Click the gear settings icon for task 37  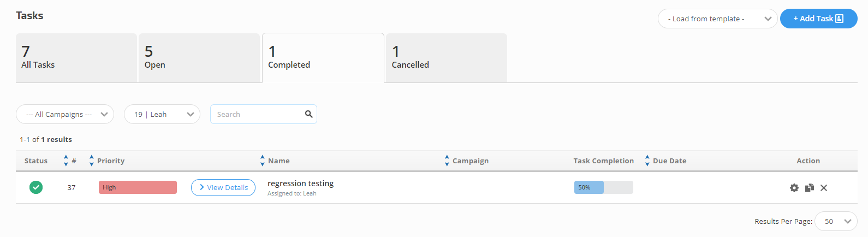(x=794, y=188)
